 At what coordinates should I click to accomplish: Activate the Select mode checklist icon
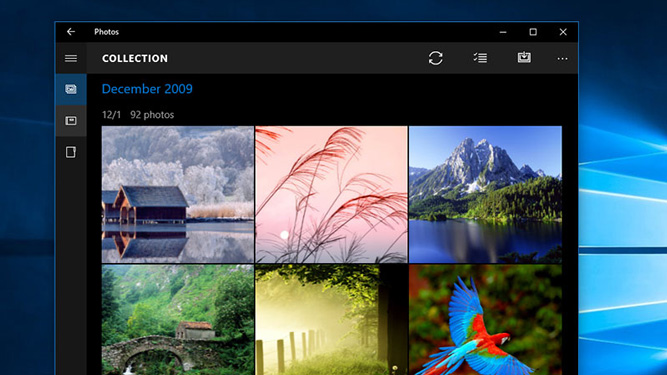click(480, 58)
